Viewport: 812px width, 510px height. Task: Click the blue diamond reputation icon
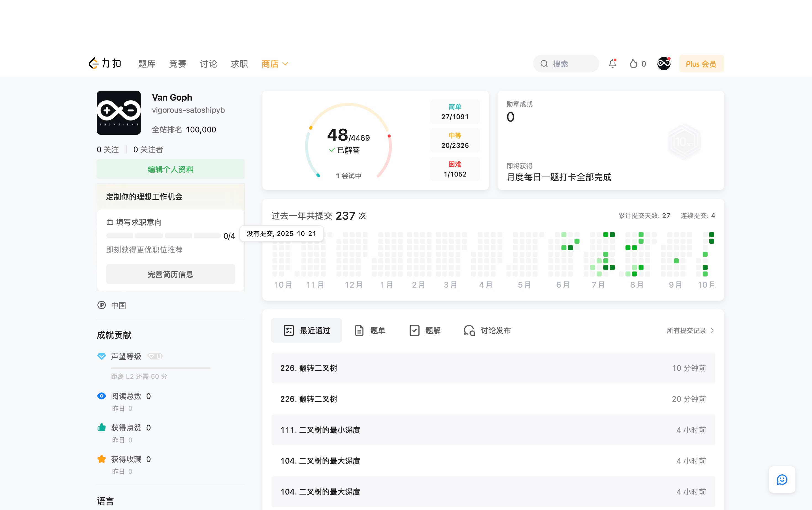coord(102,356)
